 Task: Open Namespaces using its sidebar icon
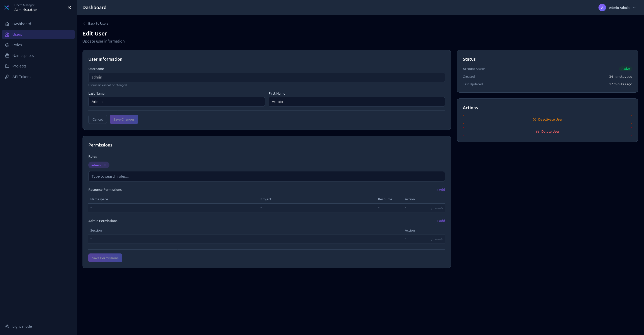(x=7, y=55)
